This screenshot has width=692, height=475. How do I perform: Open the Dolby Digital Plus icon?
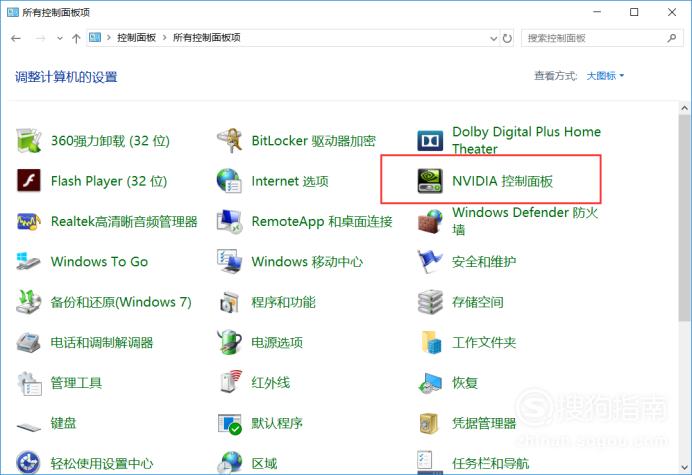tap(430, 141)
